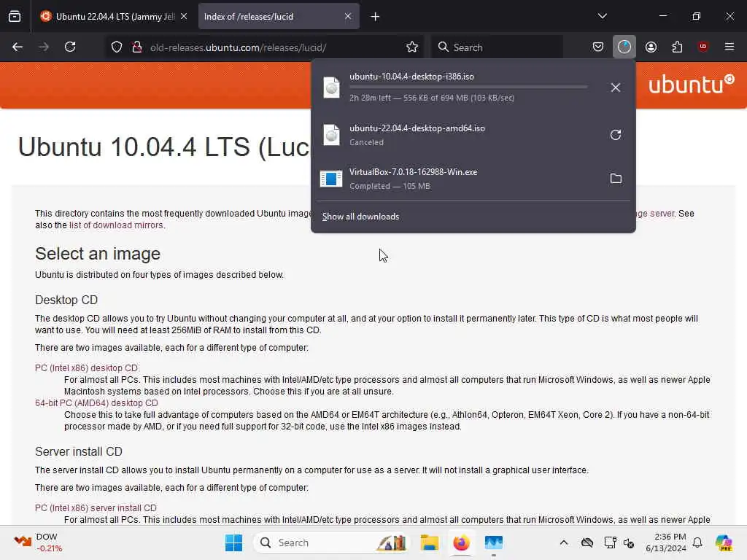Click the 'Server install CD' heading text
This screenshot has width=747, height=560.
pyautogui.click(x=79, y=452)
